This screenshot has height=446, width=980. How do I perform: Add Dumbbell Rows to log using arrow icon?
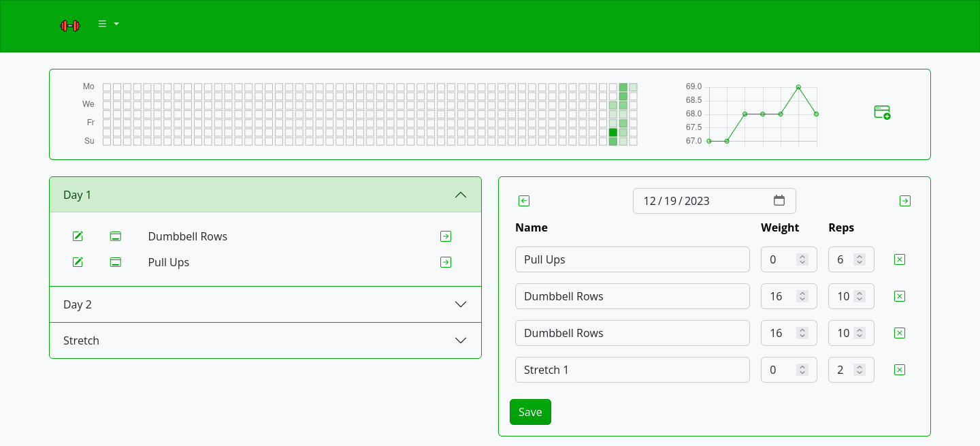click(446, 236)
